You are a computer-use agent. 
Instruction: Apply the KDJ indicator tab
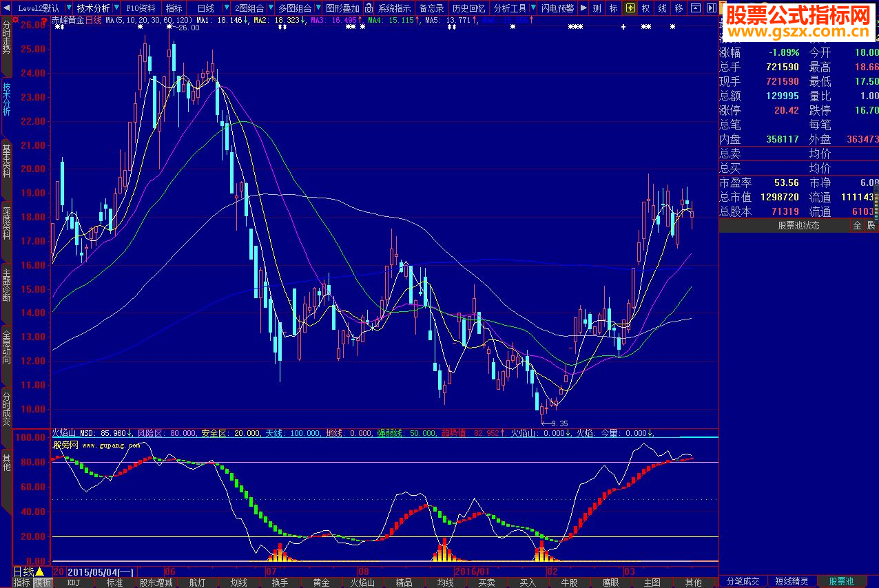[x=74, y=582]
